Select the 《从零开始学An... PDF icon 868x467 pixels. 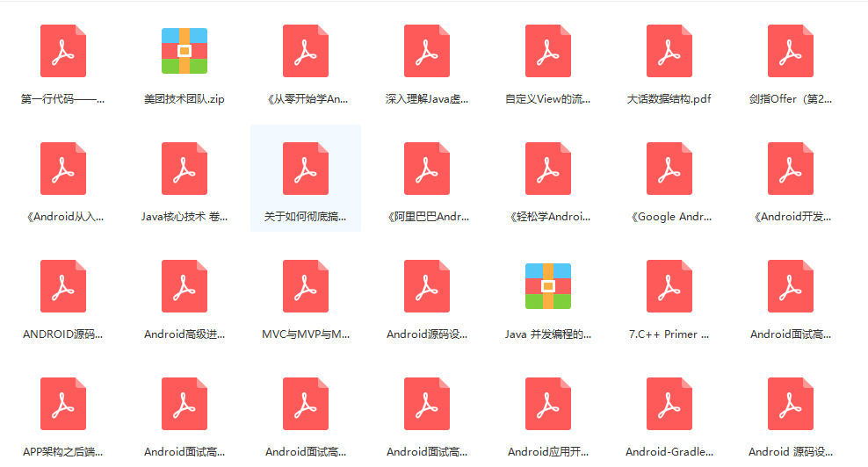(x=306, y=51)
